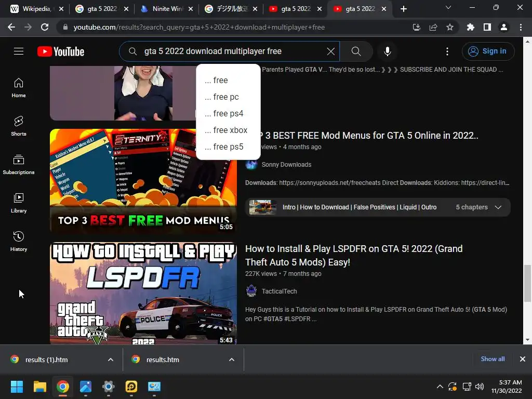Viewport: 532px width, 399px height.
Task: Click Show all downloads
Action: [x=493, y=359]
